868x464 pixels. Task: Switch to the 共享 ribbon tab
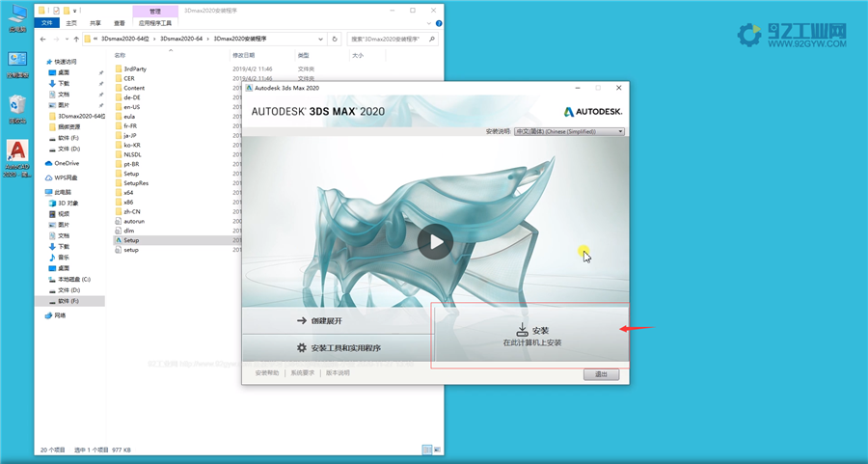click(x=95, y=23)
